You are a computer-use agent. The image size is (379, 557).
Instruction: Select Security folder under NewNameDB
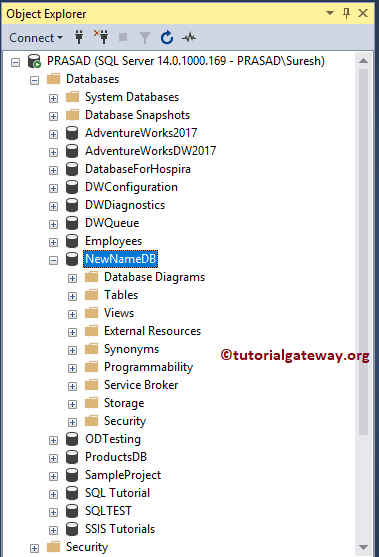[x=125, y=421]
